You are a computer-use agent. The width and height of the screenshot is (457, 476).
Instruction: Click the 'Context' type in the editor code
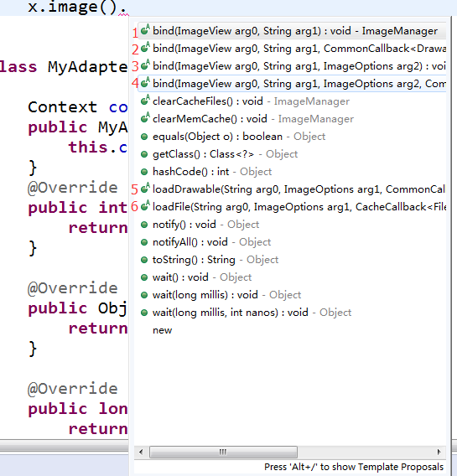click(63, 107)
